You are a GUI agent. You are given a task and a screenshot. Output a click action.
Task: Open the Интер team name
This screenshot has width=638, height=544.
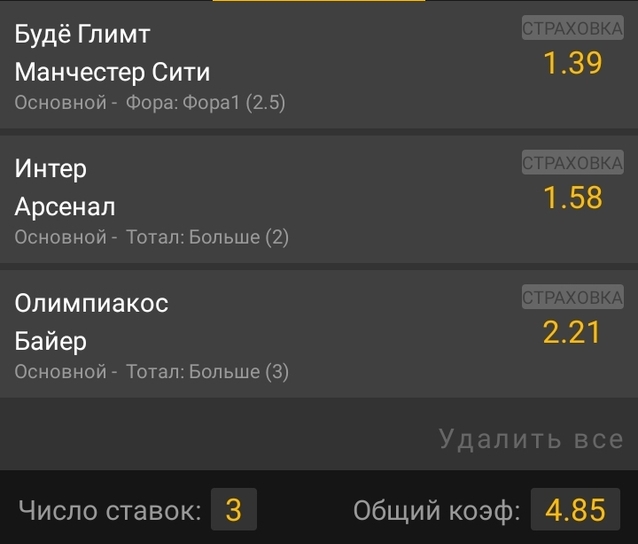[x=51, y=169]
